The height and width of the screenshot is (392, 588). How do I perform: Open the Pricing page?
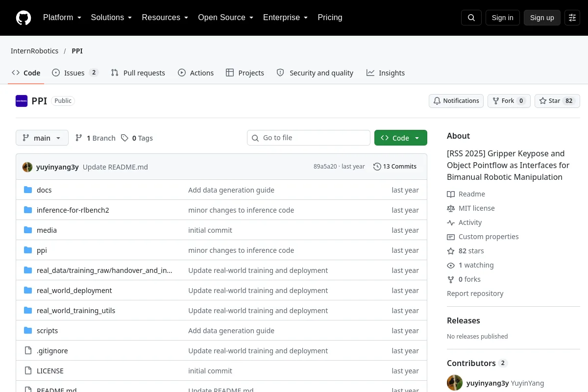tap(330, 18)
